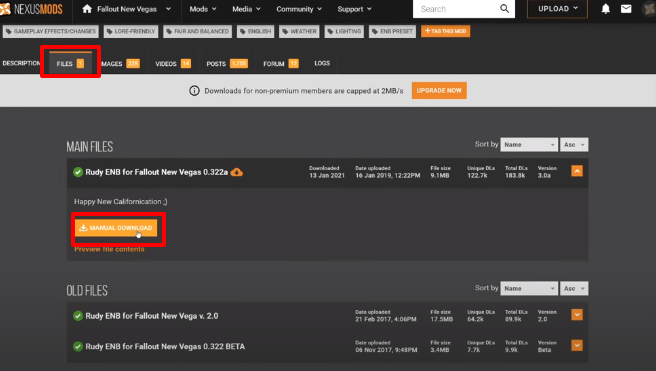Switch to the Forum tab
Image resolution: width=656 pixels, height=371 pixels.
(281, 64)
